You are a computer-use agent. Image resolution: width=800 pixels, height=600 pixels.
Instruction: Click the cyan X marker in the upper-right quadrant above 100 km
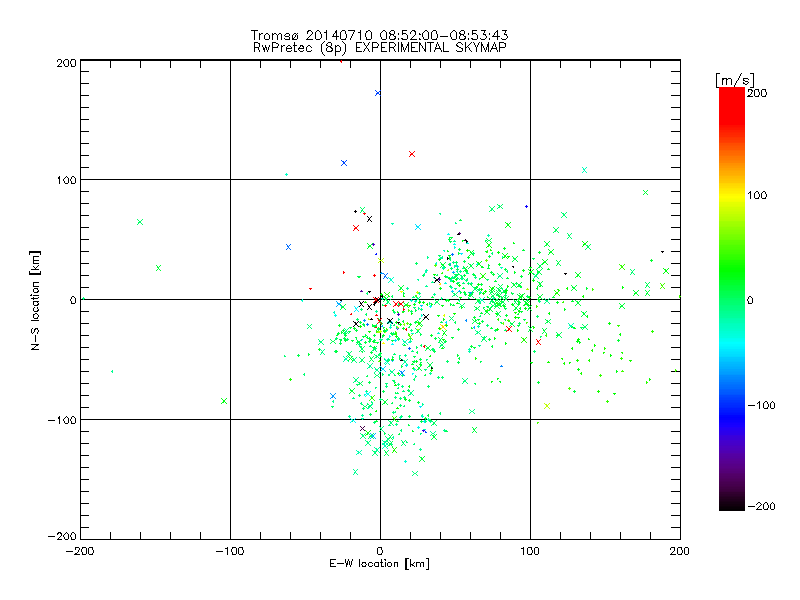pos(584,170)
